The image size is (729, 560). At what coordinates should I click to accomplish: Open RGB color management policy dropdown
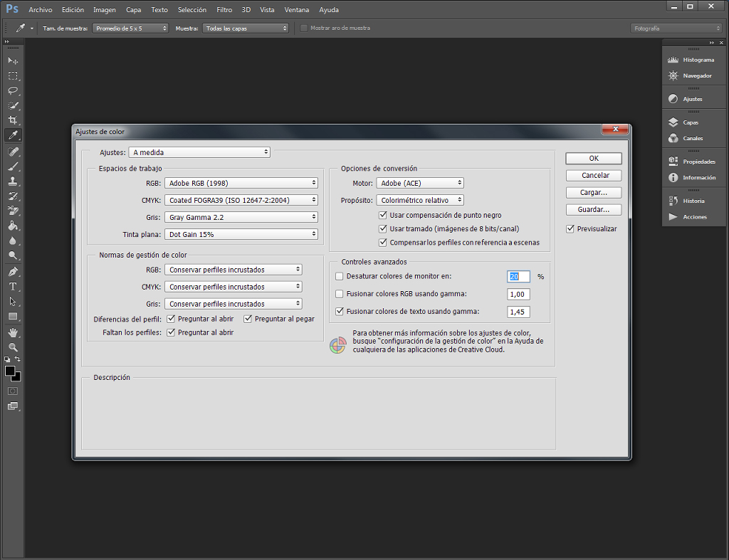234,270
